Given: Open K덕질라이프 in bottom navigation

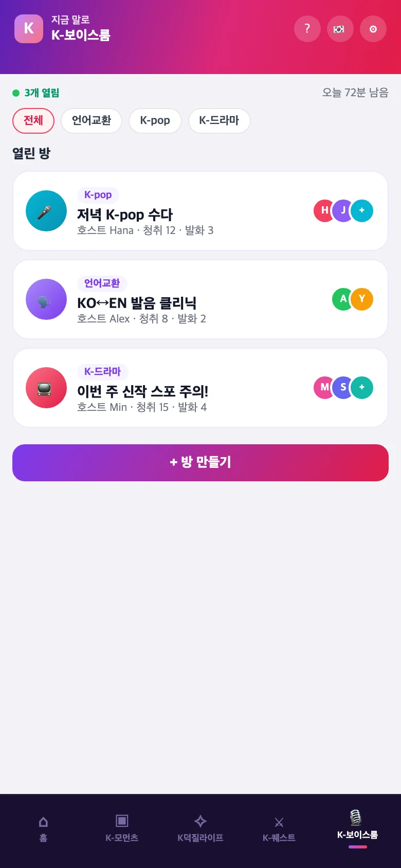Looking at the screenshot, I should [200, 829].
